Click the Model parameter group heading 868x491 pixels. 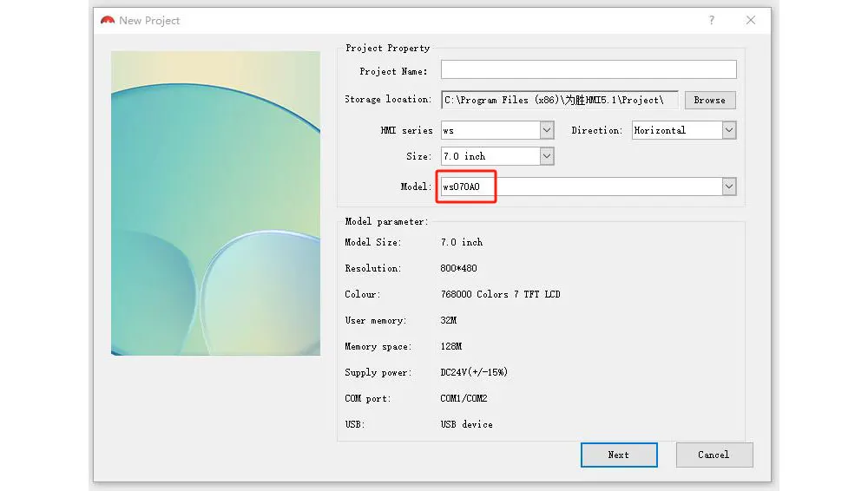pyautogui.click(x=386, y=221)
